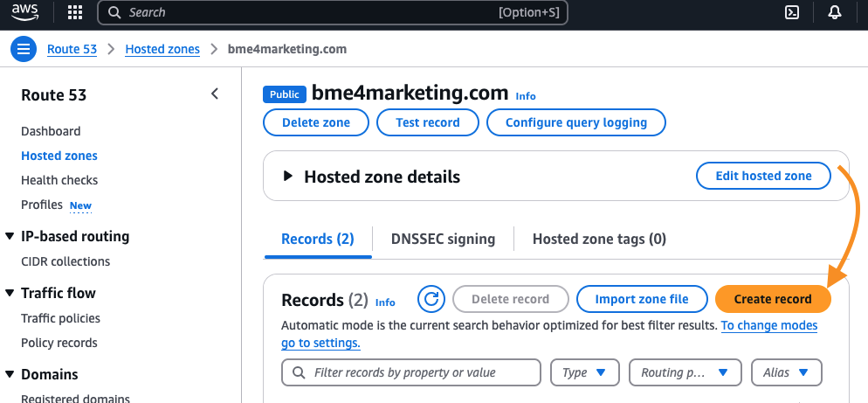The image size is (868, 403).
Task: Open the Routing policy filter dropdown
Action: [x=685, y=372]
